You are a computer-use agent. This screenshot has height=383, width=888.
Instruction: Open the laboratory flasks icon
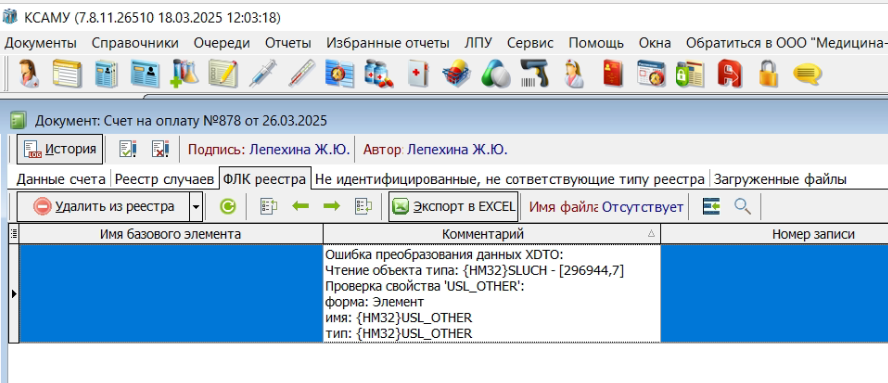[x=183, y=74]
